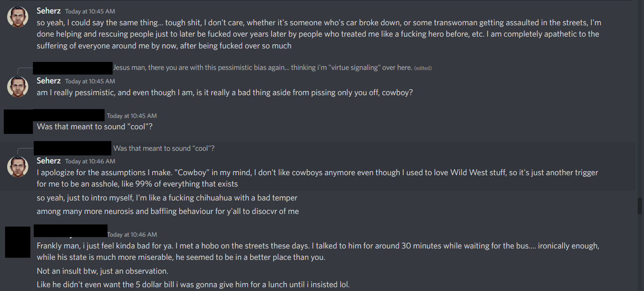Select the "among many more neurosis" message line
This screenshot has width=644, height=291.
click(168, 211)
